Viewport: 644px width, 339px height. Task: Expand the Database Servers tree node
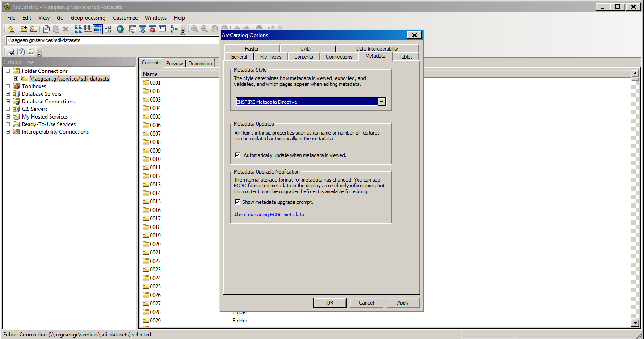pos(8,94)
